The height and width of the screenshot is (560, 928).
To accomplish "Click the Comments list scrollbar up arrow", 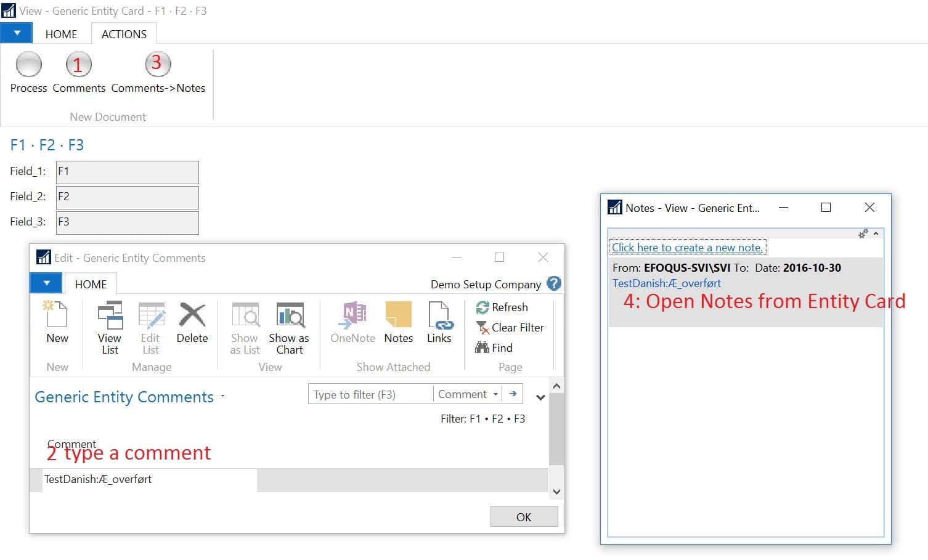I will [x=556, y=386].
